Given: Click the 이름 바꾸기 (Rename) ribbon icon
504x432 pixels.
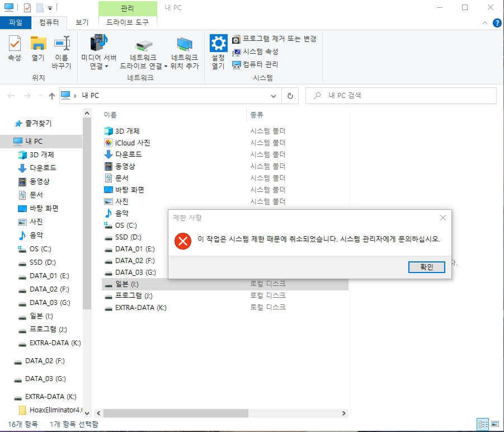Looking at the screenshot, I should tap(62, 44).
